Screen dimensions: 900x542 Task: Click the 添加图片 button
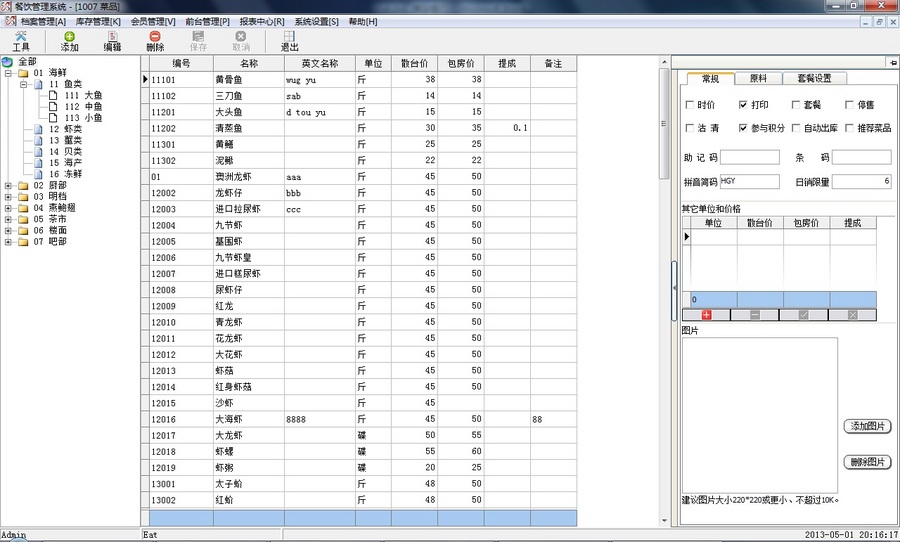tap(867, 426)
